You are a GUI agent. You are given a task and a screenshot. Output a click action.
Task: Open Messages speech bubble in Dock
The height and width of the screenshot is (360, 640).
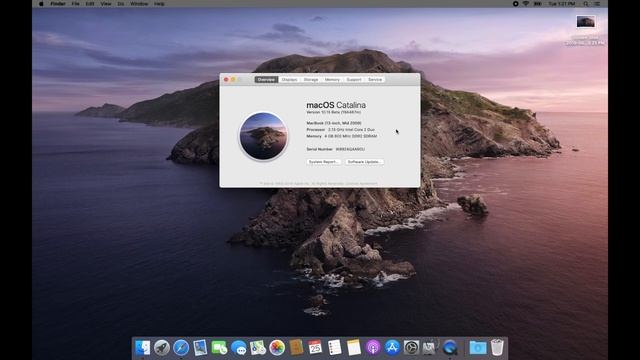click(x=238, y=348)
